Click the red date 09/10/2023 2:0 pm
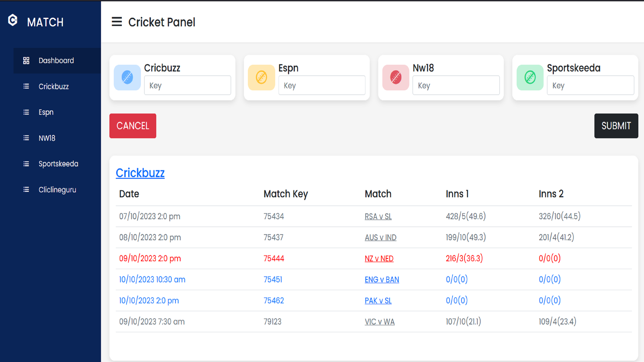Image resolution: width=644 pixels, height=362 pixels. (150, 258)
